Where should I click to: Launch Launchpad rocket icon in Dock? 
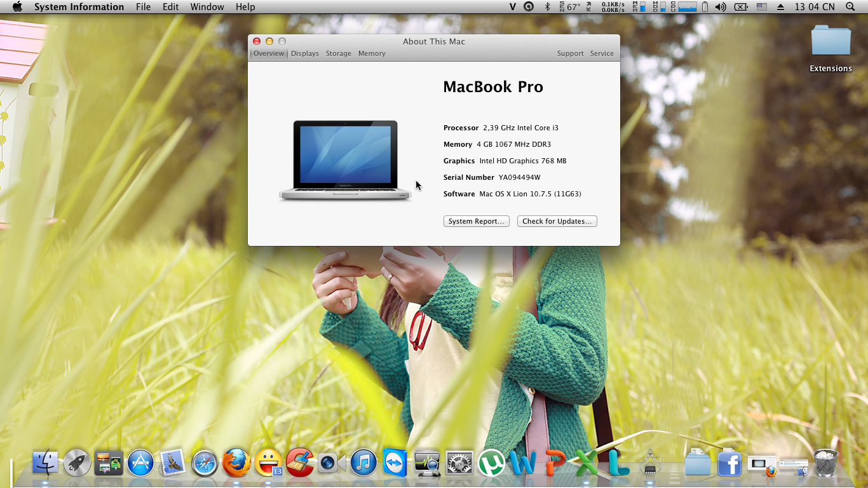pos(77,463)
